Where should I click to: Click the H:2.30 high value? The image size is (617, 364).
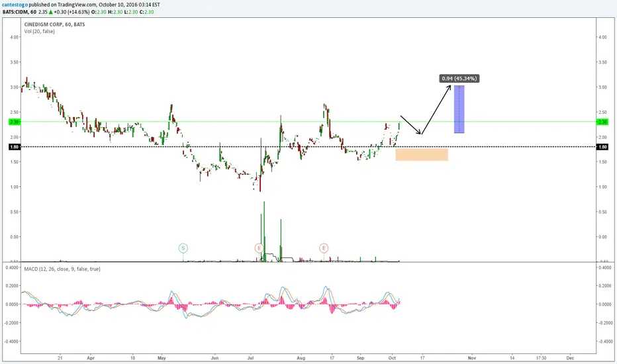(115, 12)
